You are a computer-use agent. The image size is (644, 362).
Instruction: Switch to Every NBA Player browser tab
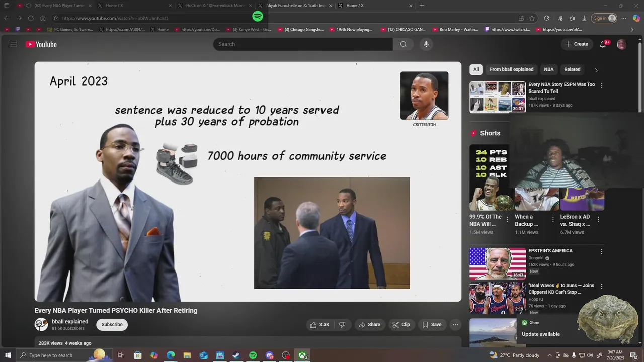55,6
